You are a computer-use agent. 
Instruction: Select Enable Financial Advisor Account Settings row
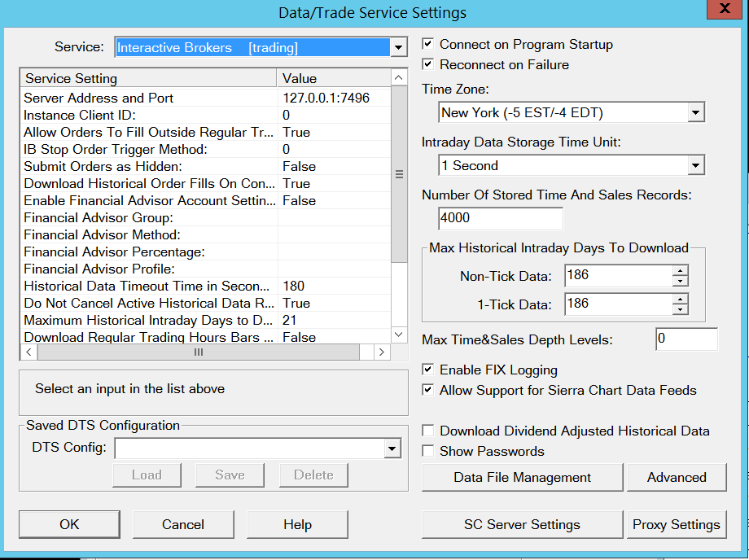(x=205, y=200)
